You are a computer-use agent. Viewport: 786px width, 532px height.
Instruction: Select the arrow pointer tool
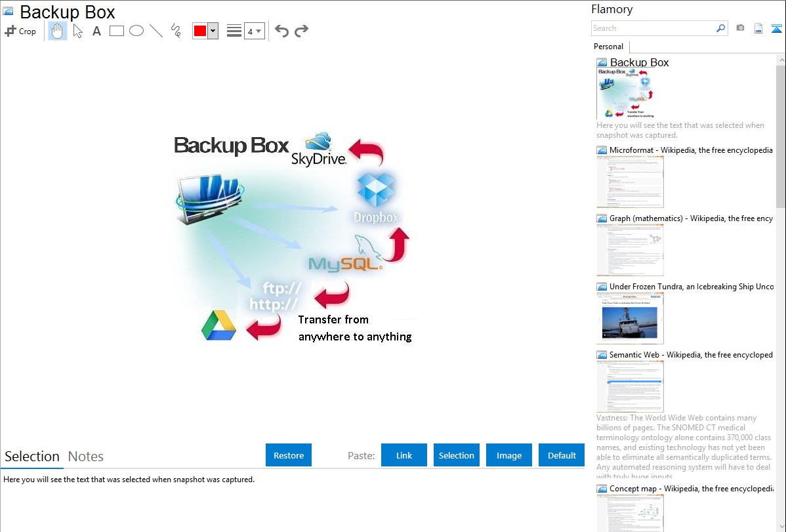(x=77, y=31)
